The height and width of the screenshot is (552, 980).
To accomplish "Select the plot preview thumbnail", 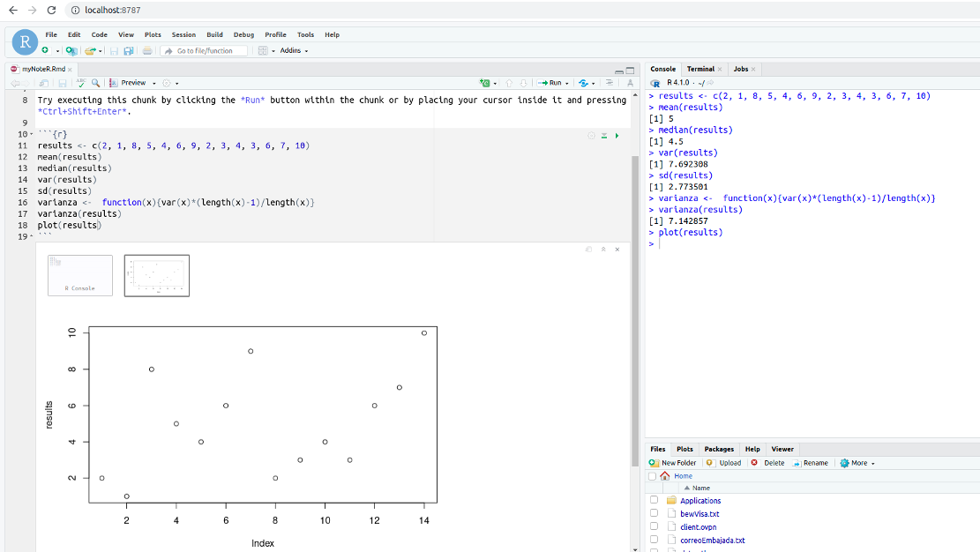I will [157, 275].
